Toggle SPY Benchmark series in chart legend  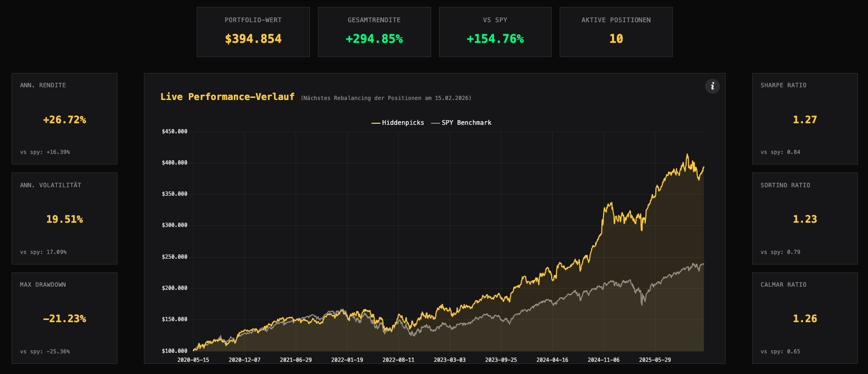coord(466,123)
